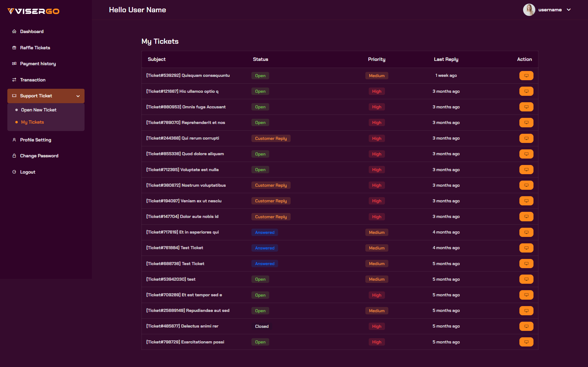Select My Tickets submenu item
Screen dimensions: 588x367
[x=32, y=122]
